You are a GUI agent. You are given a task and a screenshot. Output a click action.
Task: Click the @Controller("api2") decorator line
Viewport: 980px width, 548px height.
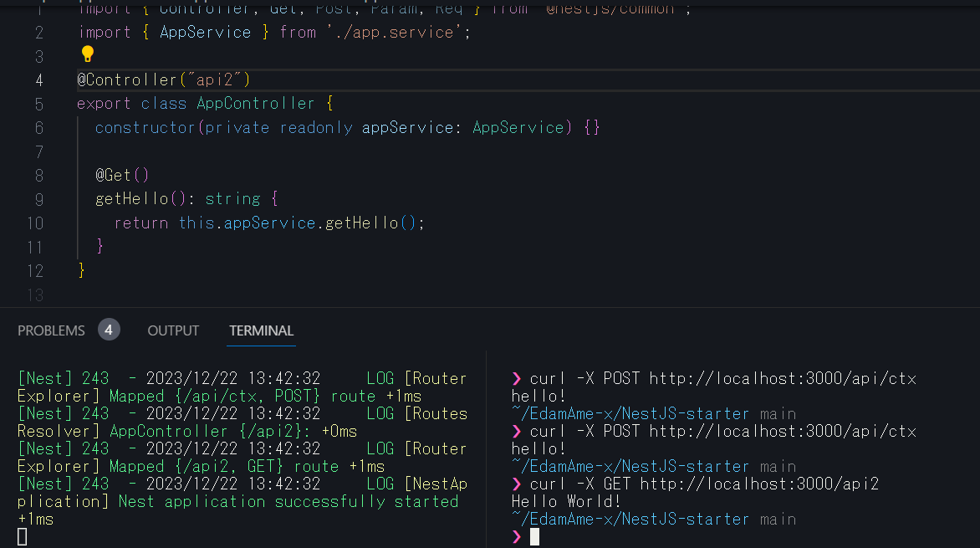tap(164, 80)
